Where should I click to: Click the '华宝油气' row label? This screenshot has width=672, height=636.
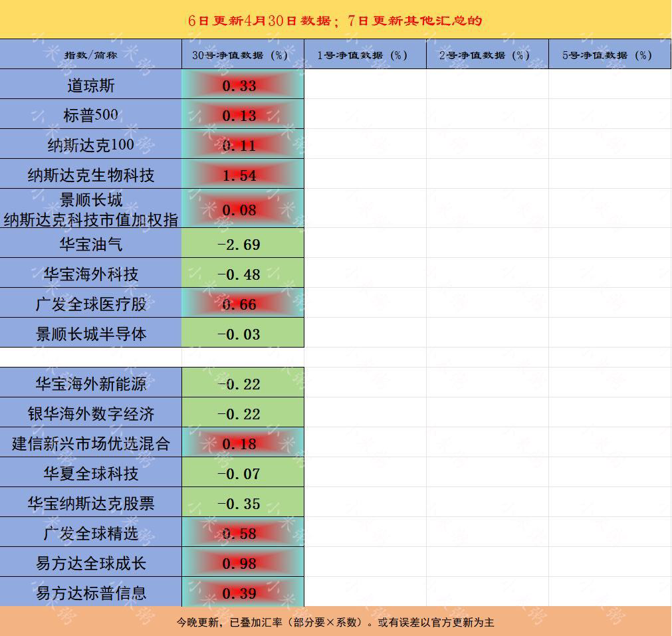(x=91, y=243)
